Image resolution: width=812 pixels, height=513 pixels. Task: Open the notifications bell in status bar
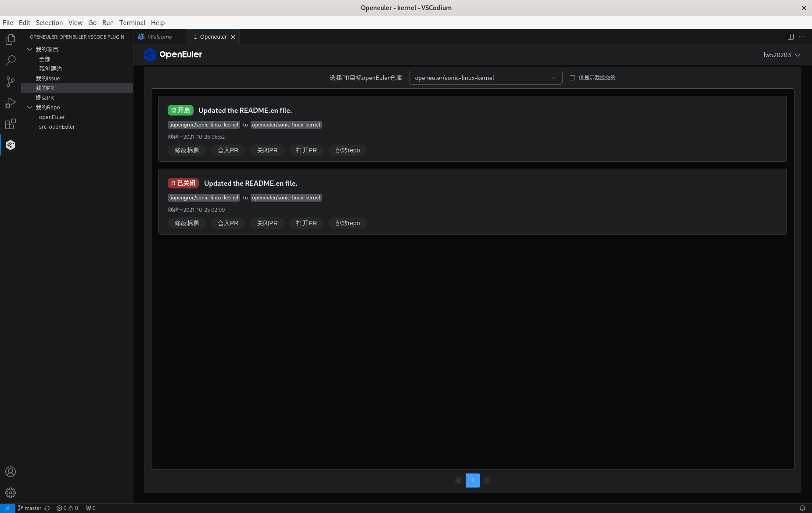pyautogui.click(x=802, y=508)
